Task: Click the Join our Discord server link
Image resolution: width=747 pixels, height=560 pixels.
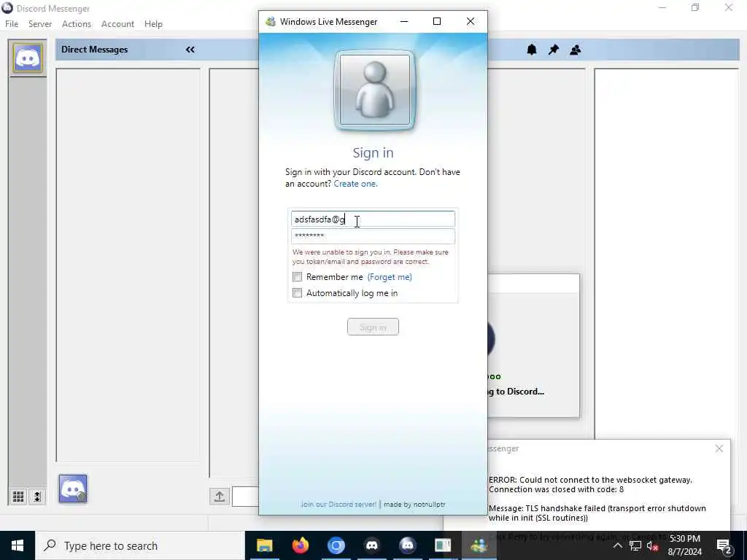Action: point(338,505)
